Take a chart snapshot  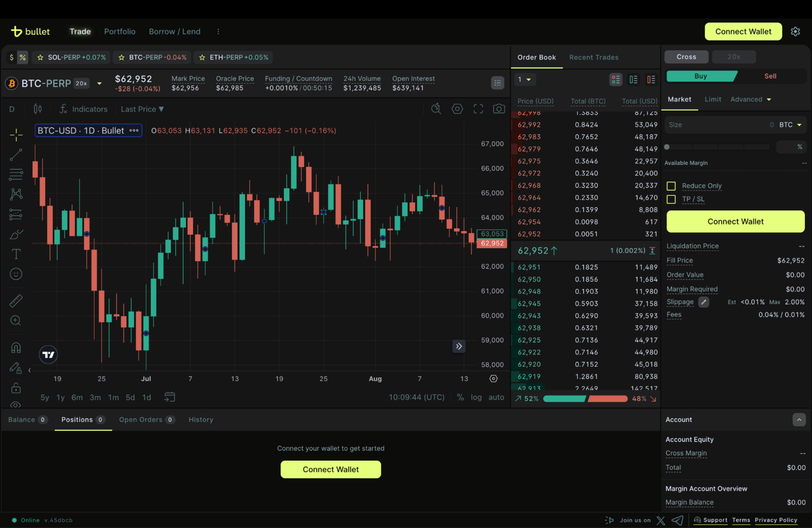coord(499,109)
